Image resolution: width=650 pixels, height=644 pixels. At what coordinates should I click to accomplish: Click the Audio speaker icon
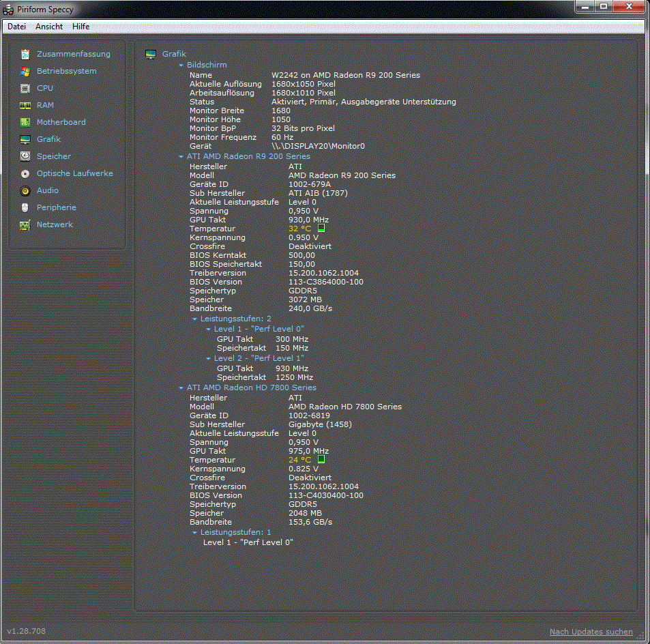coord(25,191)
